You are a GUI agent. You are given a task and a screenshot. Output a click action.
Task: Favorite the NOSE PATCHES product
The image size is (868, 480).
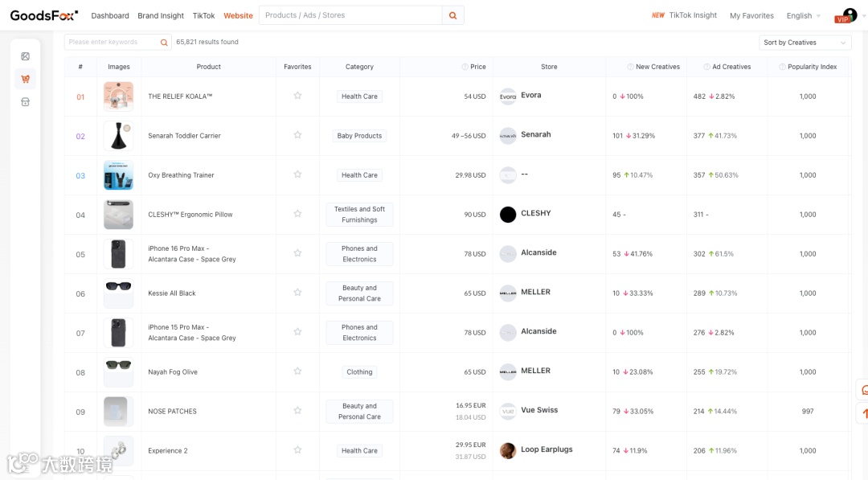click(x=297, y=410)
